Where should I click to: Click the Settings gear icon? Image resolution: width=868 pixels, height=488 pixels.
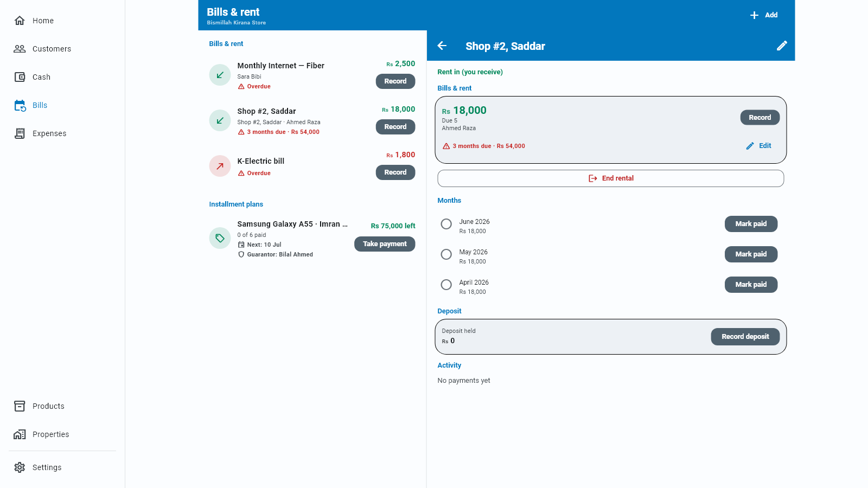pyautogui.click(x=20, y=467)
